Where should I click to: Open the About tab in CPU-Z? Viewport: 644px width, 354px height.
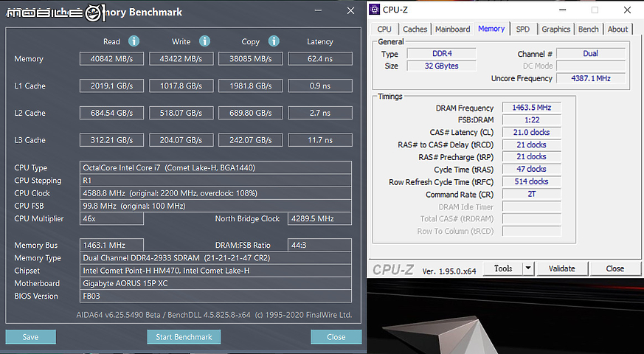(x=617, y=29)
